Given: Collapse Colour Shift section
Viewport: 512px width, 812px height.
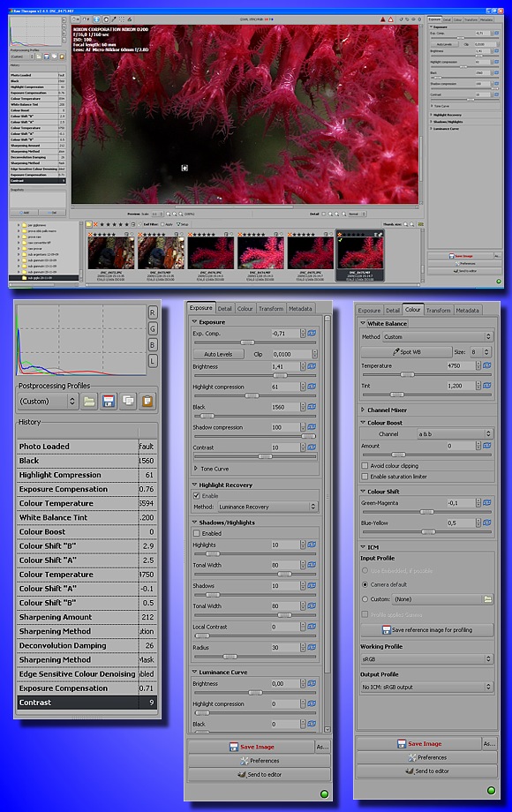Looking at the screenshot, I should pos(363,492).
